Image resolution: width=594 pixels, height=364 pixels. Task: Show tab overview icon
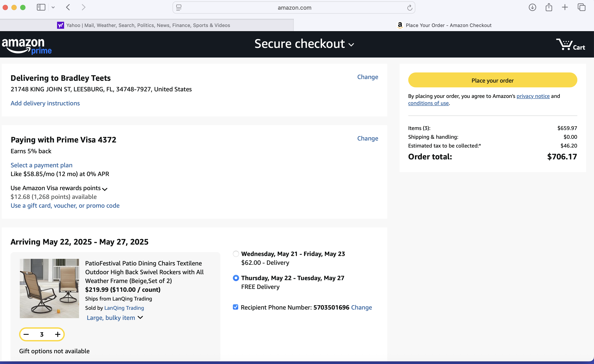tap(581, 7)
